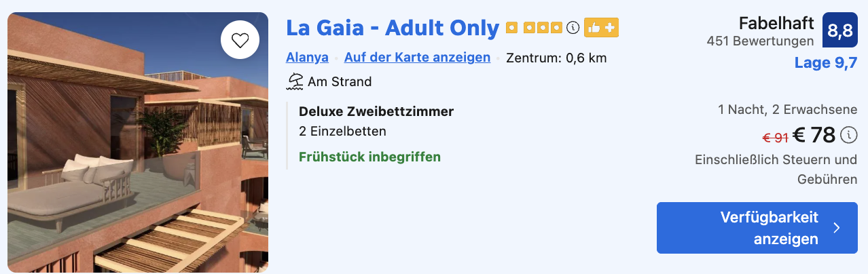Open the La Gaia - Adult Only title link

(x=393, y=28)
